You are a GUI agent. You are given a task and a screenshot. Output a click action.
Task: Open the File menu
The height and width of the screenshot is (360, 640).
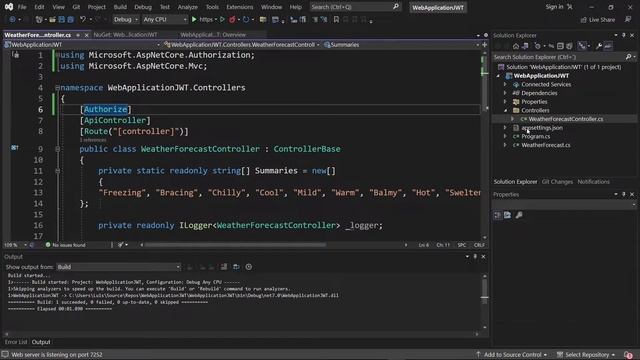22,7
